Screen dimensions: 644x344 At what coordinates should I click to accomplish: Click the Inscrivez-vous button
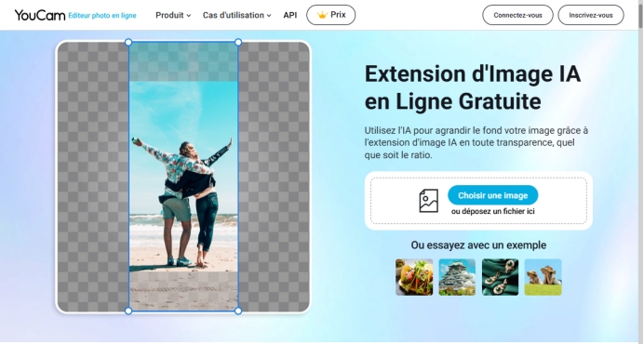tap(591, 15)
